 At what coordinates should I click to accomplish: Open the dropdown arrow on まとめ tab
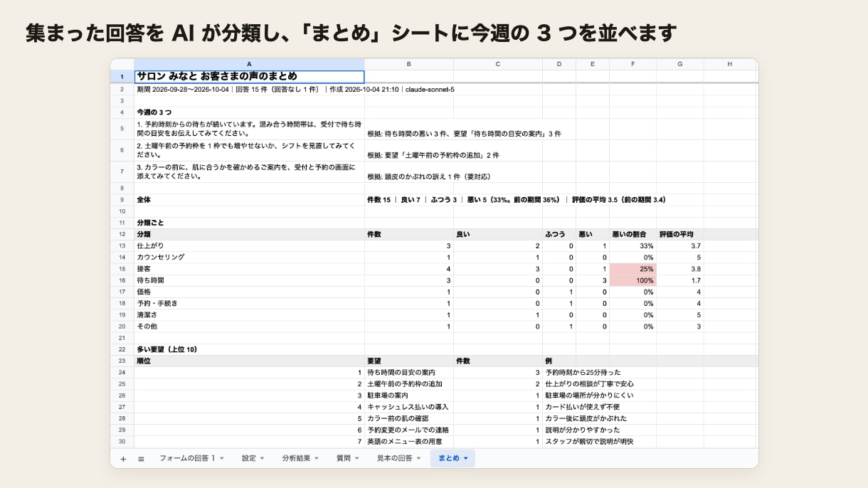pyautogui.click(x=466, y=459)
